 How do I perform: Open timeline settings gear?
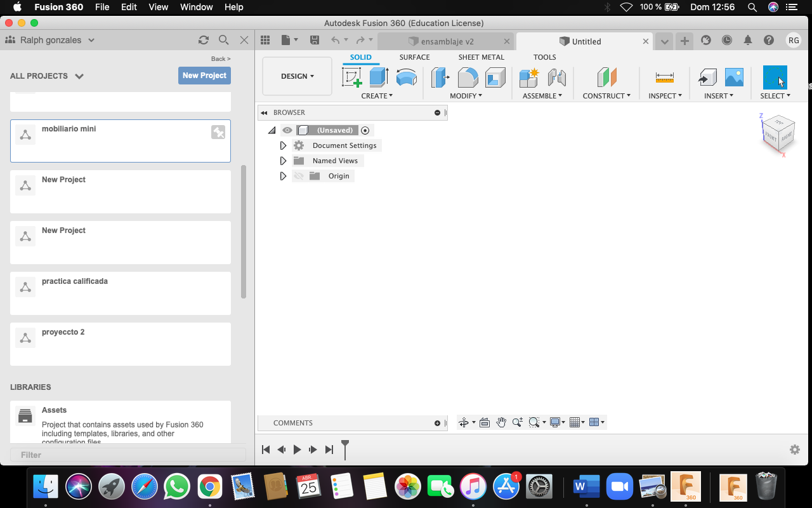795,450
